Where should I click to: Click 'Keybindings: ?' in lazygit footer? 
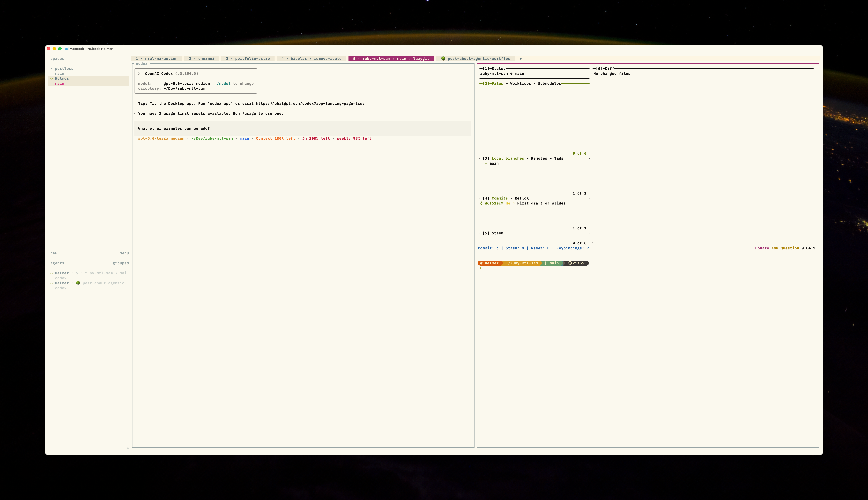tap(572, 248)
